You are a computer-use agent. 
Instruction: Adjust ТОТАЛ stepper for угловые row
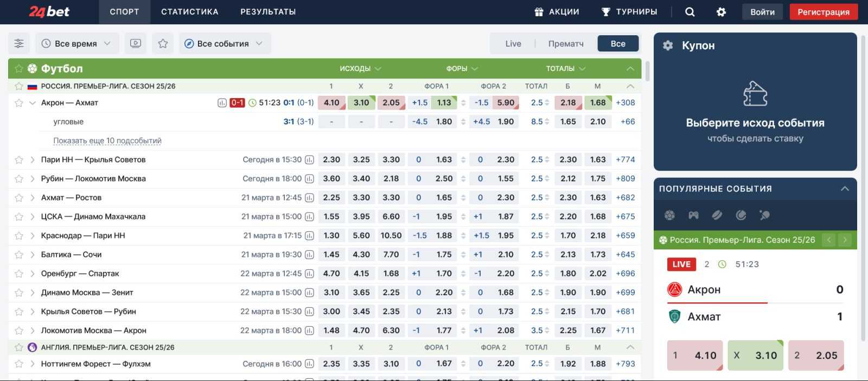coord(547,121)
